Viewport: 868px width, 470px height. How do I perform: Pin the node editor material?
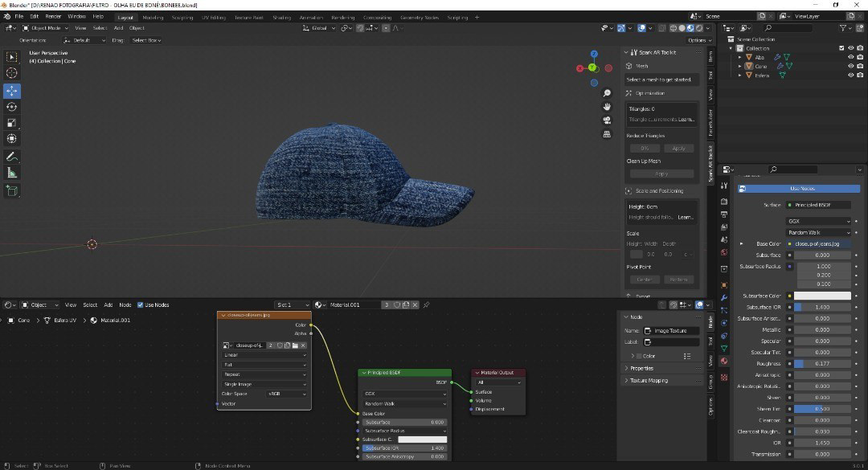coord(426,305)
